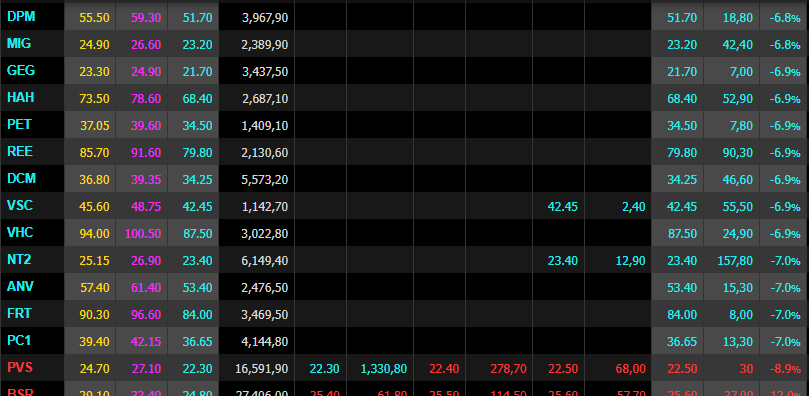809x396 pixels.
Task: Select REE total volume 2,130,60
Action: tap(265, 153)
